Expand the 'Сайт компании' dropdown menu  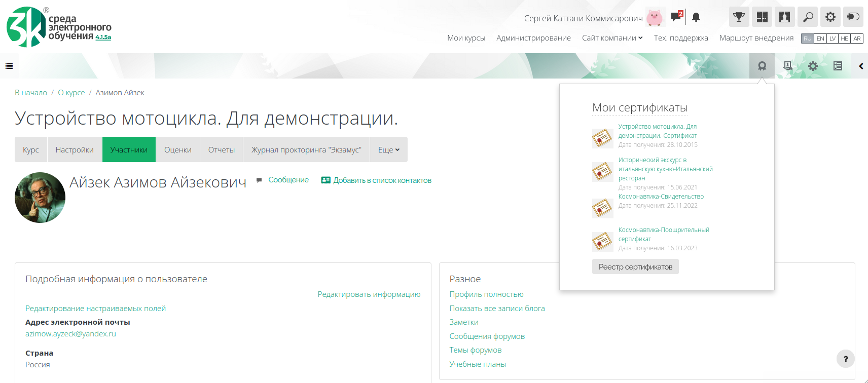click(x=612, y=38)
